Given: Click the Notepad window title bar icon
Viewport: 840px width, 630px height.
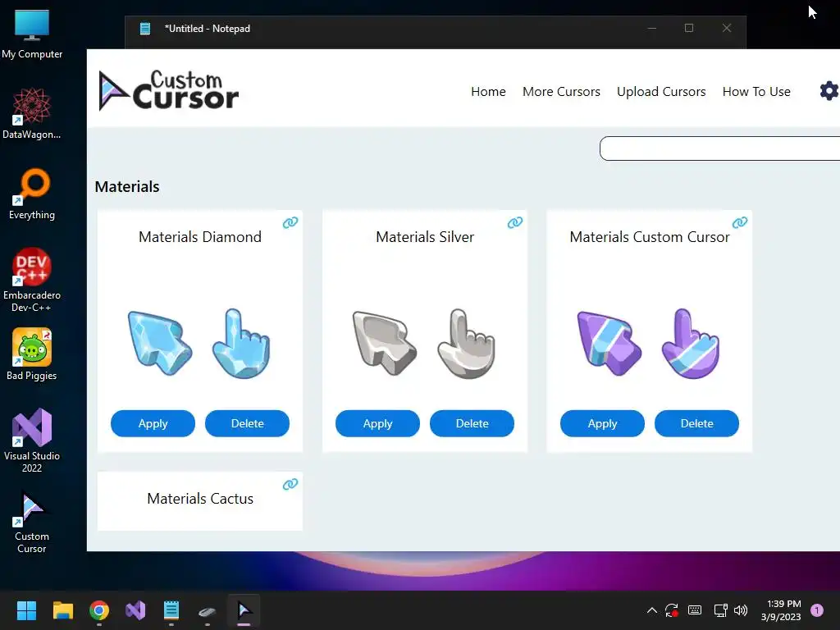Looking at the screenshot, I should tap(145, 29).
